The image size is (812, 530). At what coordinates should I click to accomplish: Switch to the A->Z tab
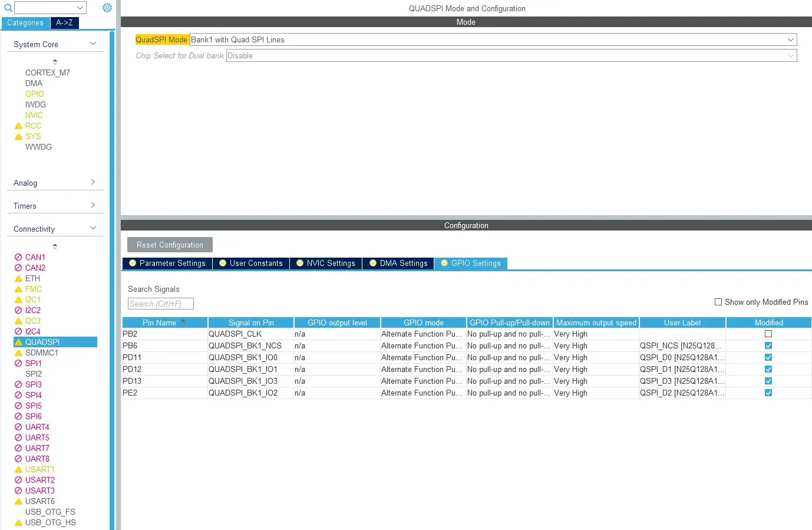click(x=64, y=23)
